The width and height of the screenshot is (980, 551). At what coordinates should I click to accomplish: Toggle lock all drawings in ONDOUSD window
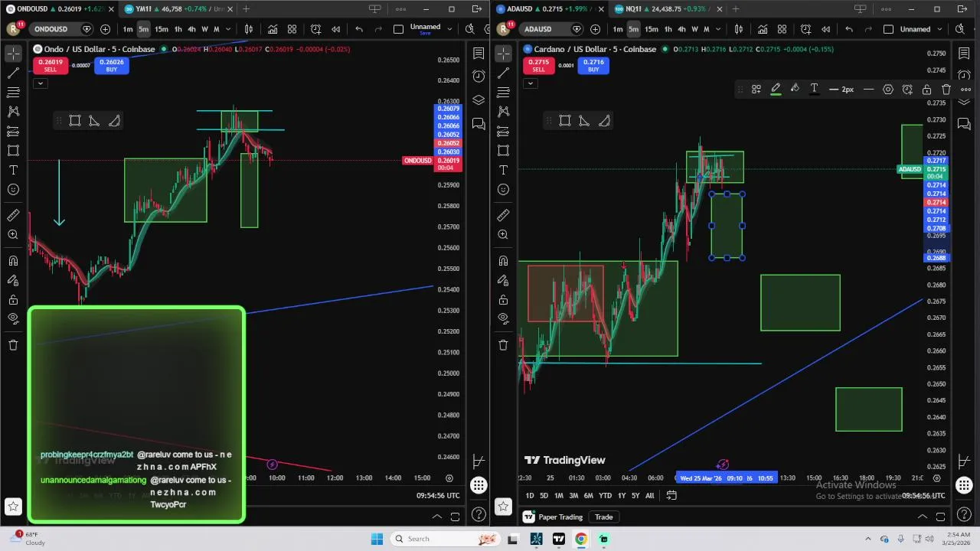pos(13,300)
